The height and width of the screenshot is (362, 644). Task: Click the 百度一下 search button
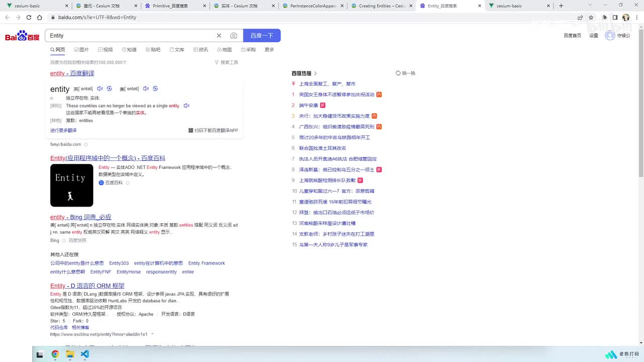(262, 36)
